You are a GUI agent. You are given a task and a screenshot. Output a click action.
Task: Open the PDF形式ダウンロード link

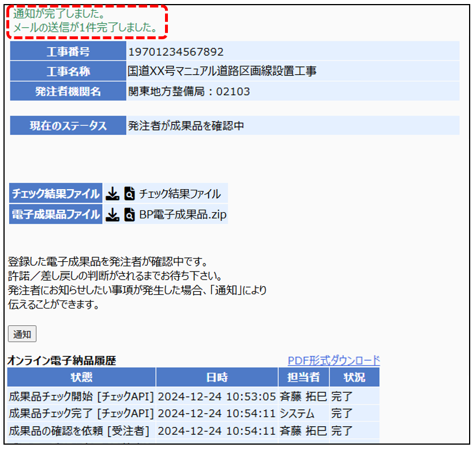[333, 360]
